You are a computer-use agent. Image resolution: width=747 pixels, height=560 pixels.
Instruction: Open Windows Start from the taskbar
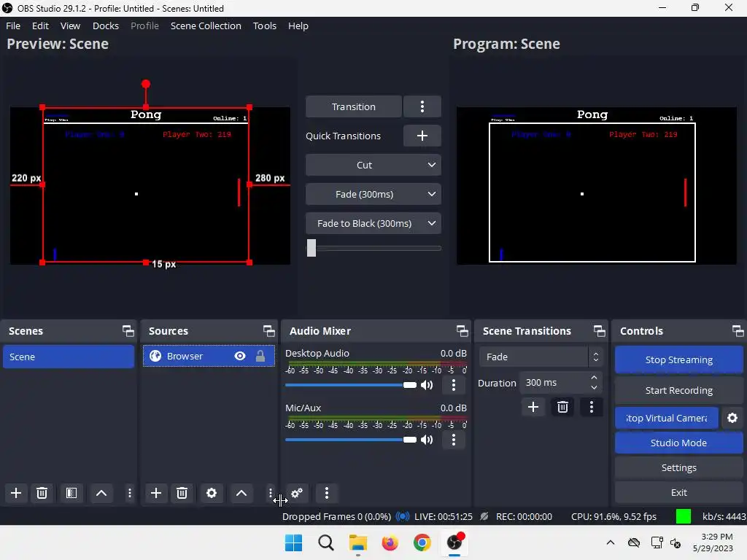coord(293,542)
